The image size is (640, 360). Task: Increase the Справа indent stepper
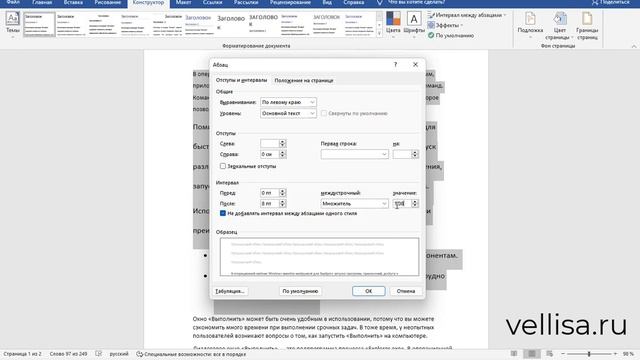click(x=282, y=152)
